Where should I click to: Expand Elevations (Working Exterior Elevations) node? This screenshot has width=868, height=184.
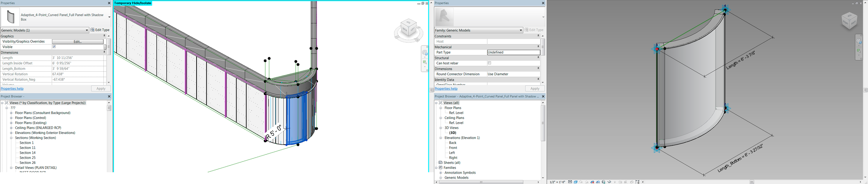tap(11, 133)
